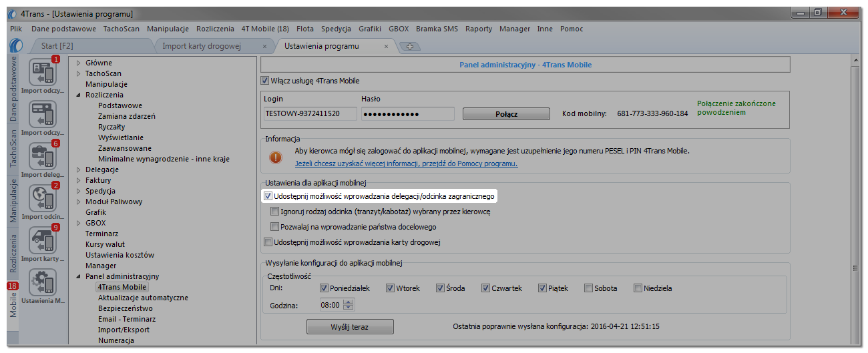Enable Ignoruj rodzaj odcinka checkbox

[275, 212]
